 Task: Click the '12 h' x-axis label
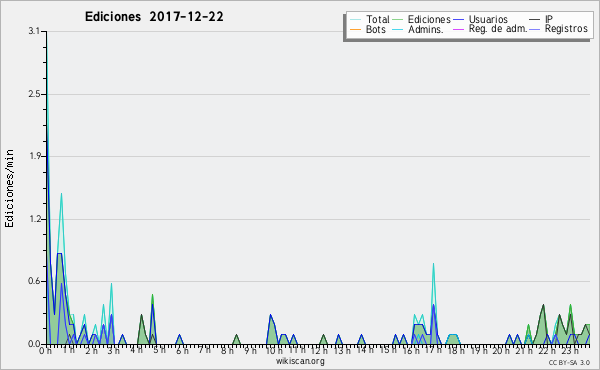319,351
